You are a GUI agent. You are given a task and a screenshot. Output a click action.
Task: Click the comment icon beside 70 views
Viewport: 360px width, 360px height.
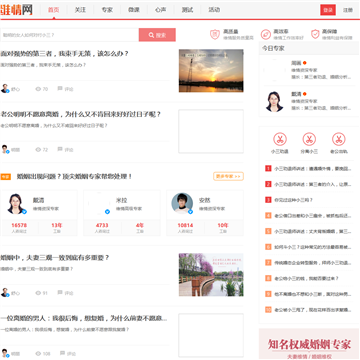(60, 89)
